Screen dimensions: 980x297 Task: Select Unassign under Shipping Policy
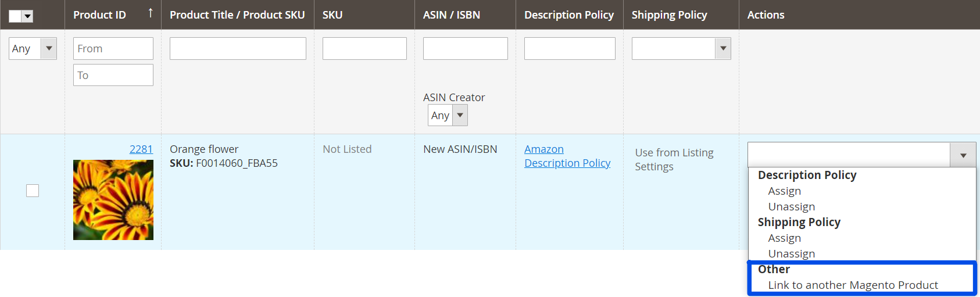(791, 254)
